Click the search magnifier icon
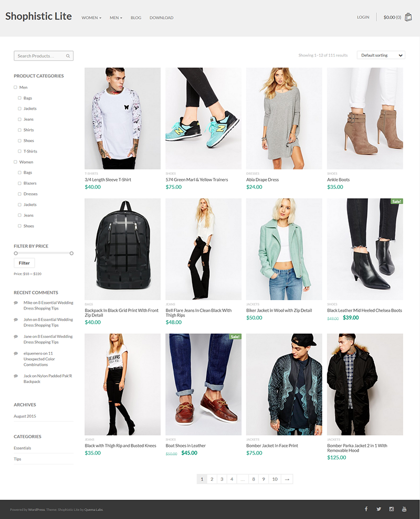Image resolution: width=420 pixels, height=519 pixels. point(68,56)
